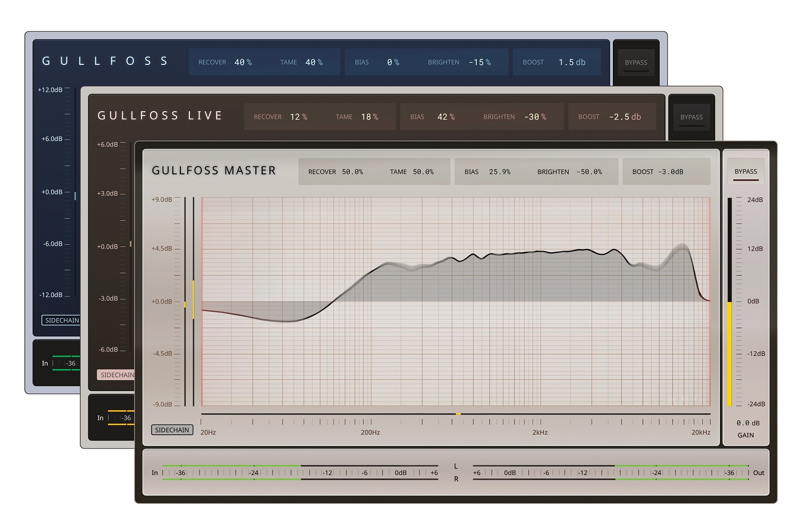Select the 0.0 dB gain value field

click(747, 423)
